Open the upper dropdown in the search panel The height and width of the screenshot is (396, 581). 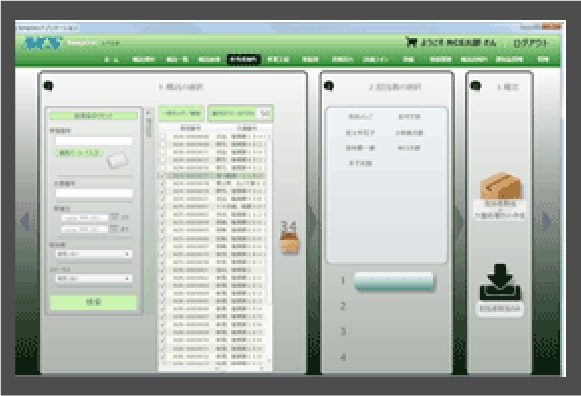coord(94,254)
